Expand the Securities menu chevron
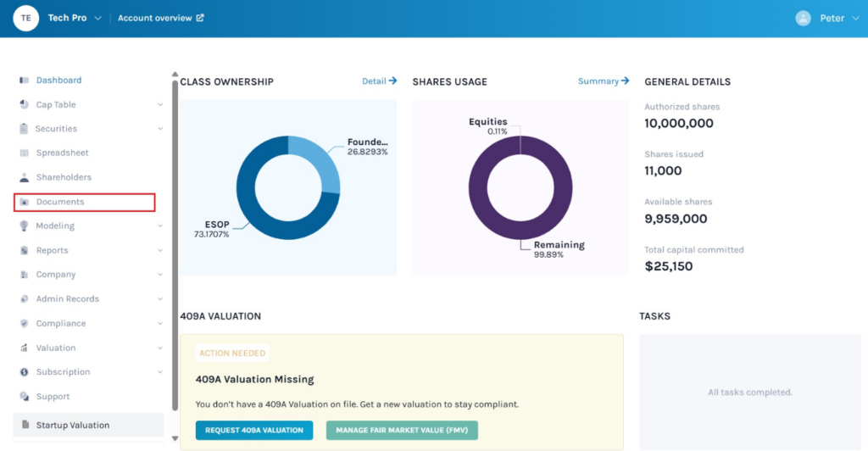This screenshot has height=451, width=868. 160,130
